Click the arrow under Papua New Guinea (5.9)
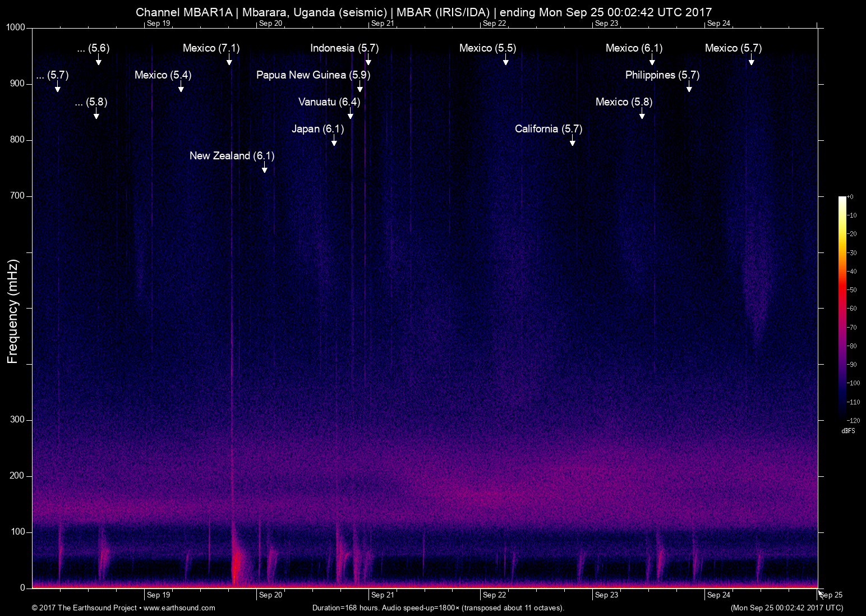 (360, 87)
